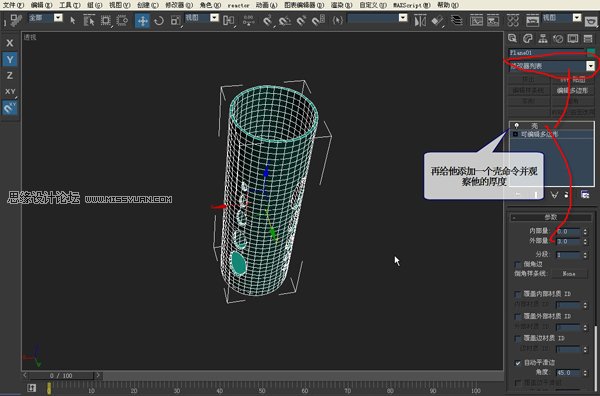
Task: Click the Mirror tool icon
Action: tap(420, 20)
